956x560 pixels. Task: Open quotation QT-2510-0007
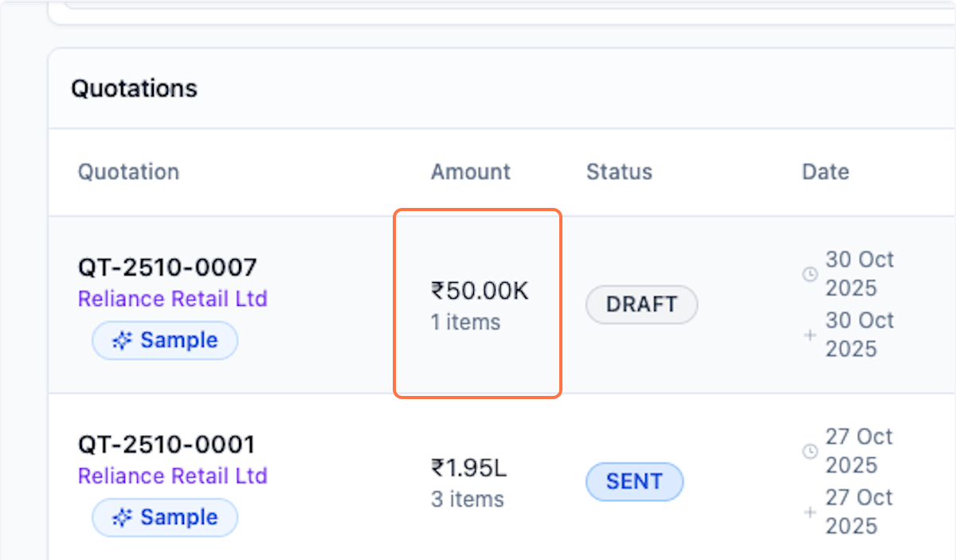click(x=167, y=267)
